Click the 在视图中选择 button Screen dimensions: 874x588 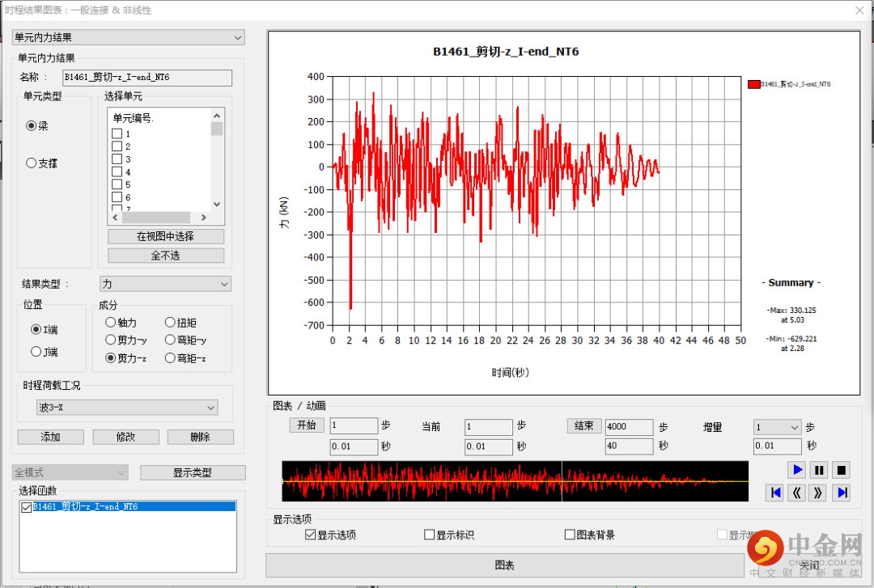[x=166, y=236]
